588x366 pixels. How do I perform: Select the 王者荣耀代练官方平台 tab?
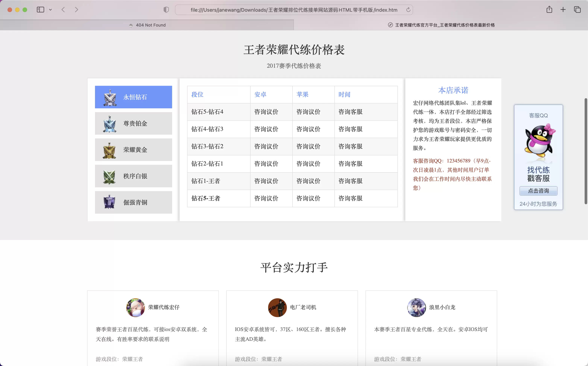[x=441, y=25]
